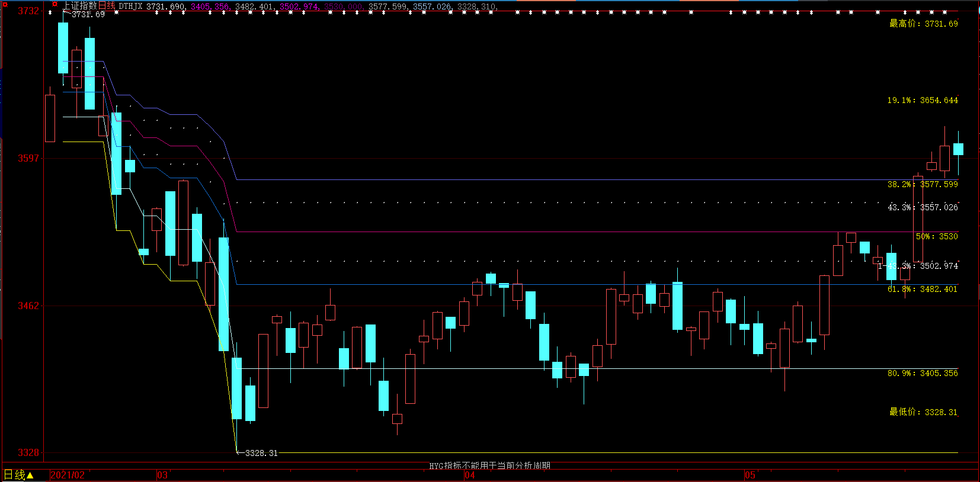The height and width of the screenshot is (482, 980).
Task: Select the DTHJX indicator name
Action: [130, 7]
